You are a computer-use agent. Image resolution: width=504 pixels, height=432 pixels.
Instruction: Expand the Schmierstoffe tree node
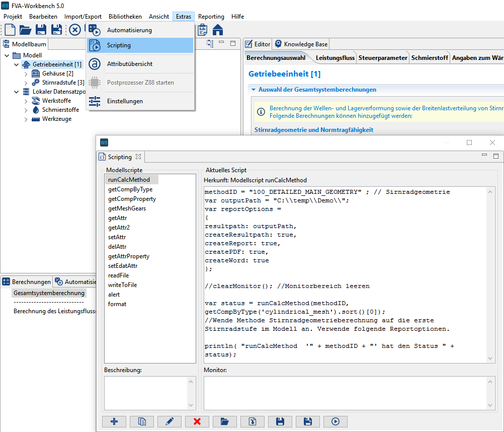point(26,110)
